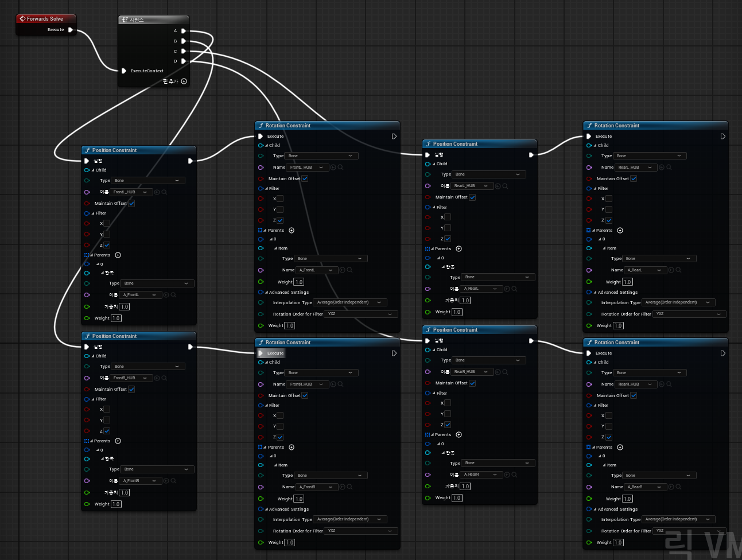Open A_RearR name dropdown in Position Constraint

482,475
